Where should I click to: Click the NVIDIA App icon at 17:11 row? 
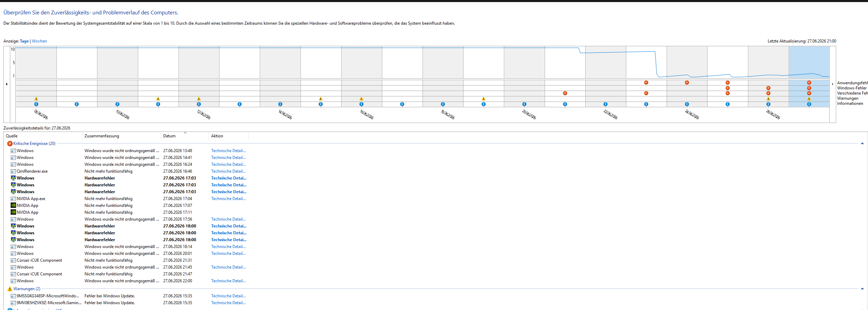coord(13,212)
